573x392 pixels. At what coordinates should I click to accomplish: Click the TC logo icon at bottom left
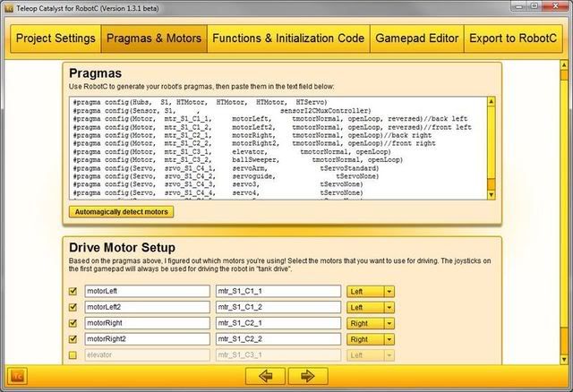point(16,374)
